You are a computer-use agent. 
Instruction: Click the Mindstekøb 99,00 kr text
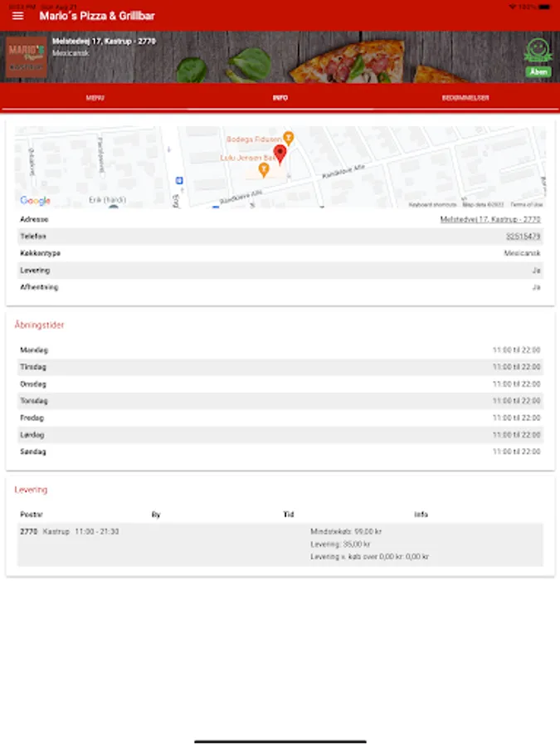pos(346,532)
